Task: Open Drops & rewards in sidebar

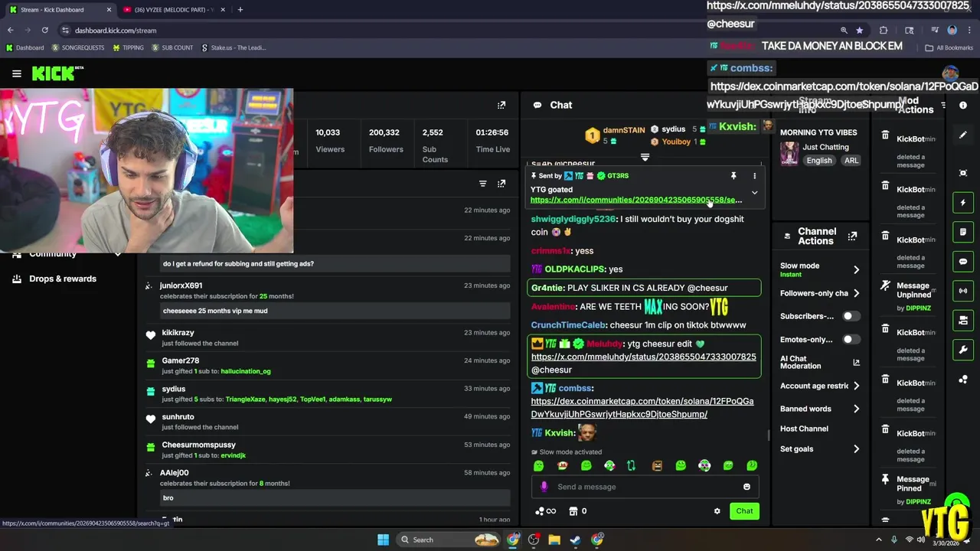Action: coord(63,279)
